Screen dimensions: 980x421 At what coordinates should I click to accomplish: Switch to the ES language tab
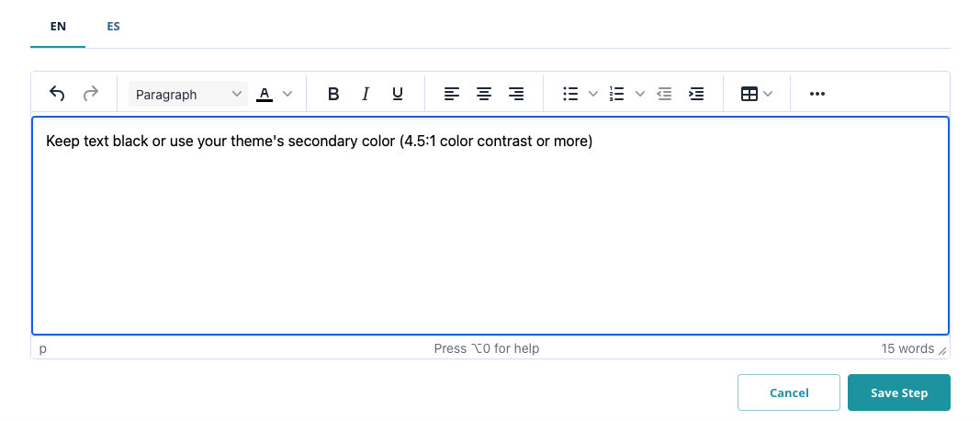click(113, 27)
